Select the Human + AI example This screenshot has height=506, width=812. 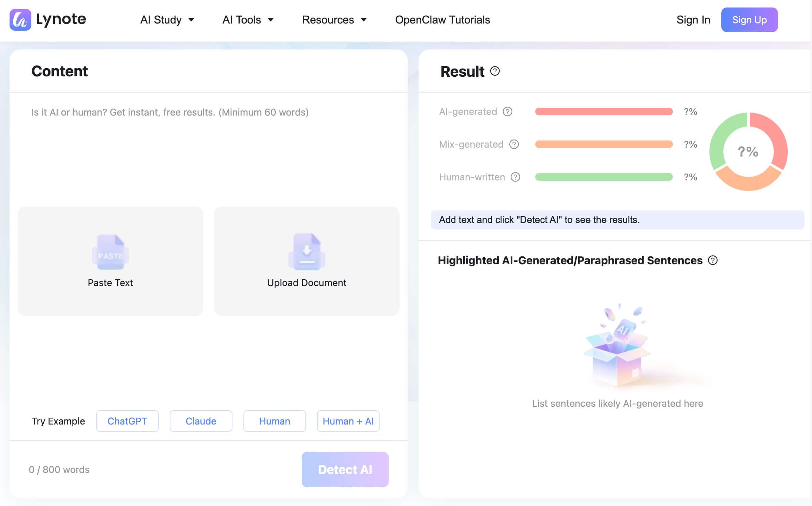[348, 421]
